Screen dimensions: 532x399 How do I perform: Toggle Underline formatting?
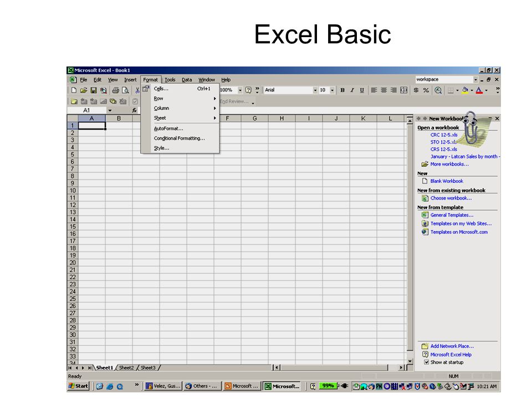pyautogui.click(x=362, y=90)
